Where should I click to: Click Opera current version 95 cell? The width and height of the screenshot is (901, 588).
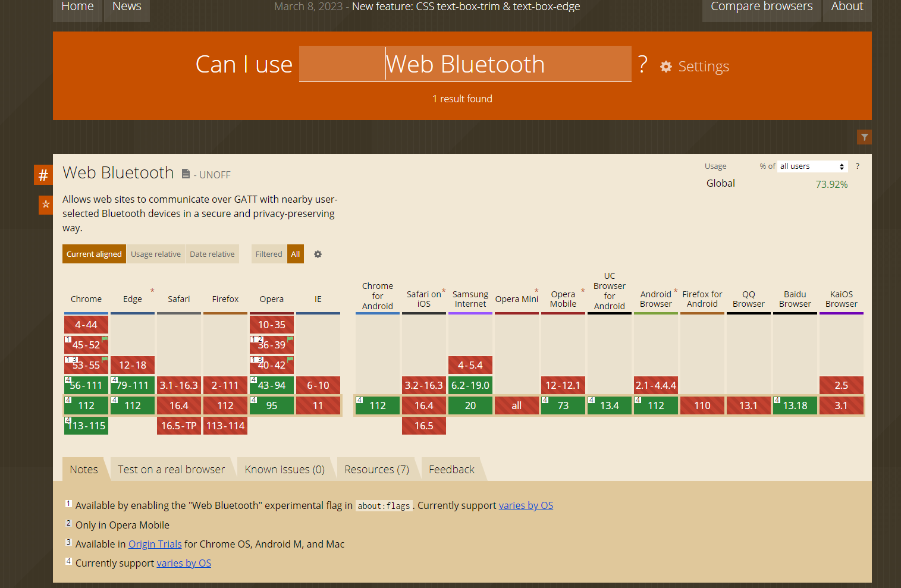[x=272, y=405]
